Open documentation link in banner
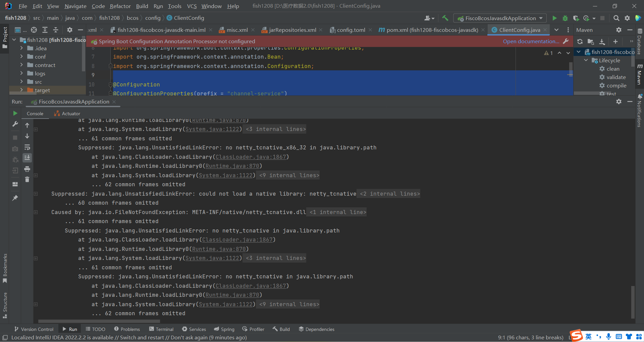The height and width of the screenshot is (342, 644). tap(531, 41)
